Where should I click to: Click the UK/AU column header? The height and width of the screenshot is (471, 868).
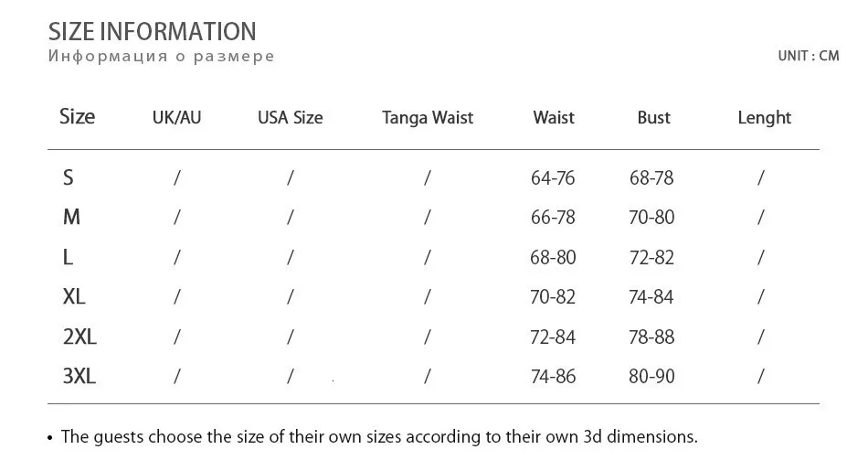(x=176, y=117)
